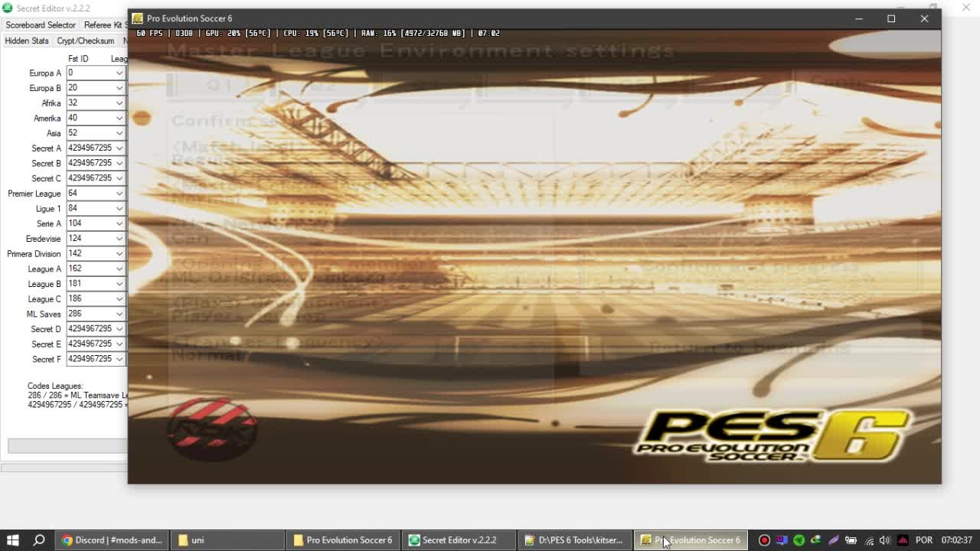Select the Serie A Fst ID field
This screenshot has width=980, height=551.
[x=90, y=223]
